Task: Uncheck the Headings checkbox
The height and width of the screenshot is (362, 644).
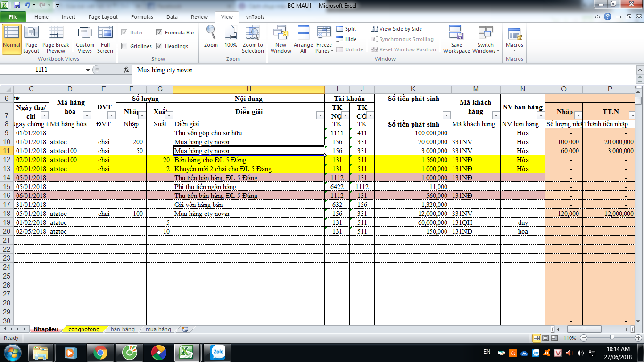Action: click(159, 46)
